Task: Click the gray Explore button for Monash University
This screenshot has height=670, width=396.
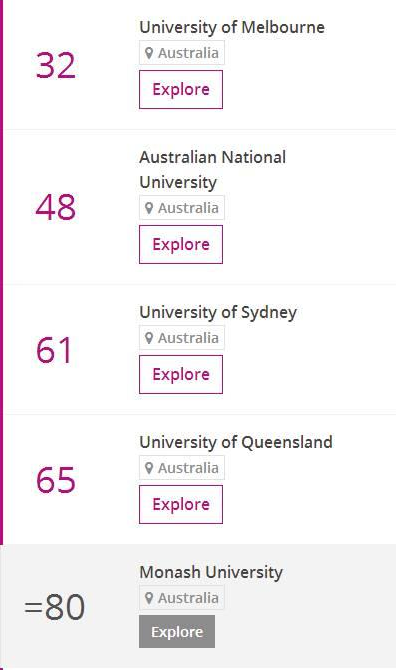Action: point(177,632)
